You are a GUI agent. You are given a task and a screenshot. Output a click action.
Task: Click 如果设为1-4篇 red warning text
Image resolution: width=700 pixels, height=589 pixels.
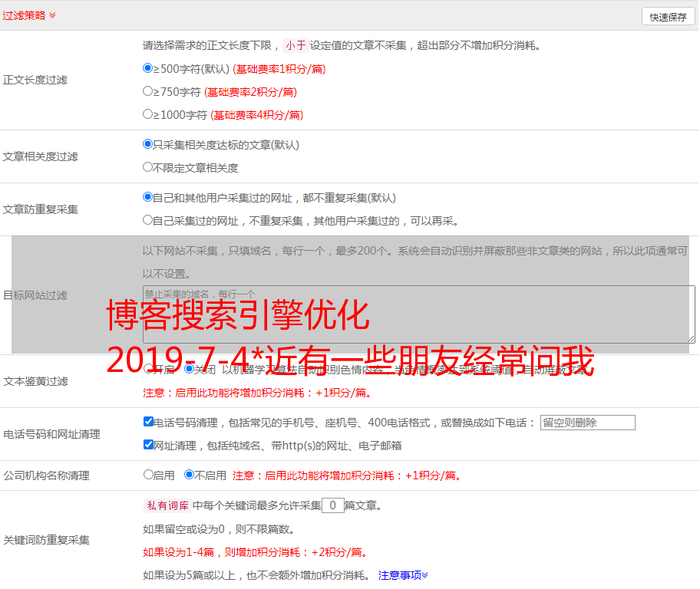256,552
